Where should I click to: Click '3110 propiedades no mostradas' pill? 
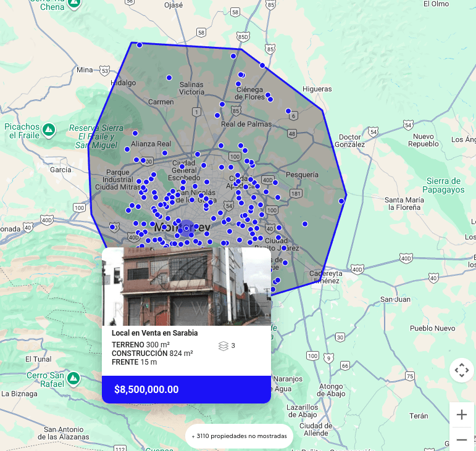(x=239, y=436)
